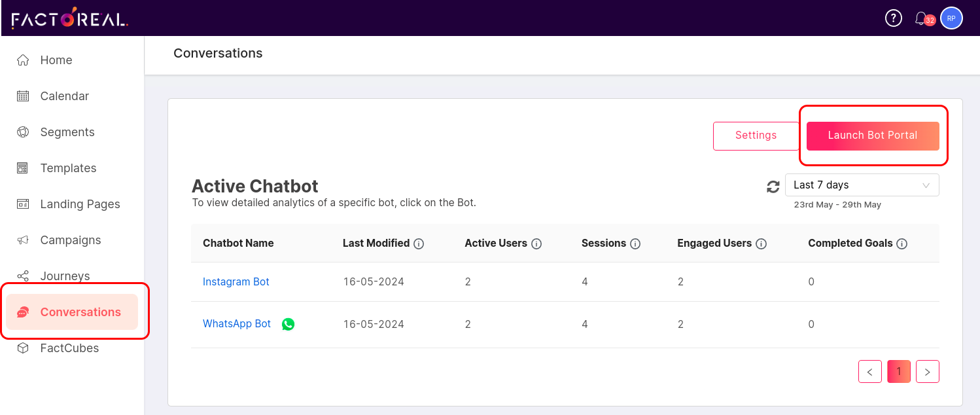The height and width of the screenshot is (415, 980).
Task: Click the Calendar grid icon in sidebar
Action: point(23,96)
